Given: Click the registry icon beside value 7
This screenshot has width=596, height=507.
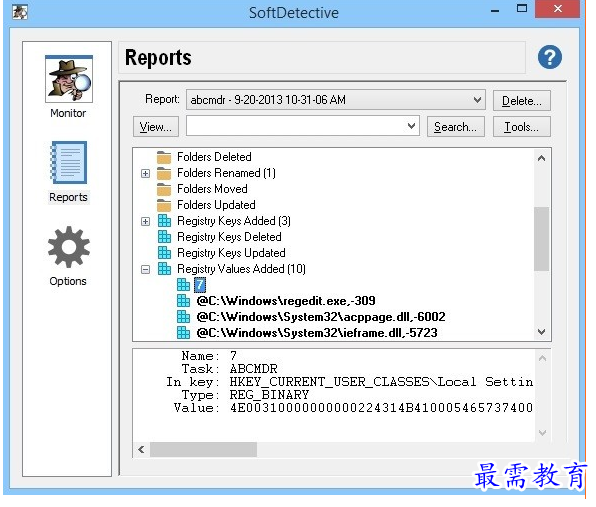Looking at the screenshot, I should 183,285.
